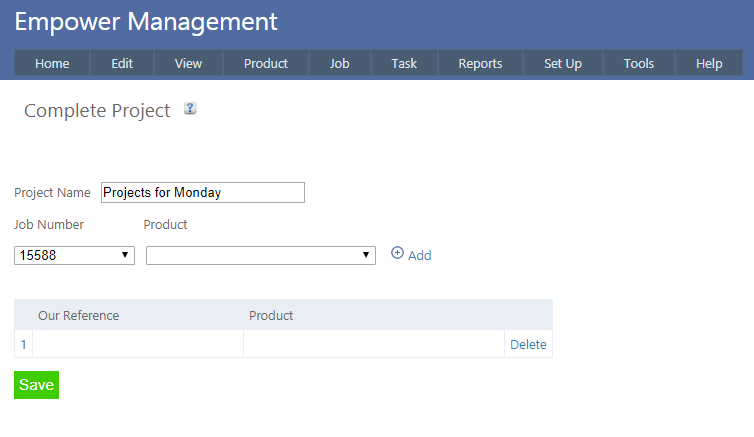Open the View menu
The height and width of the screenshot is (437, 754).
(188, 63)
